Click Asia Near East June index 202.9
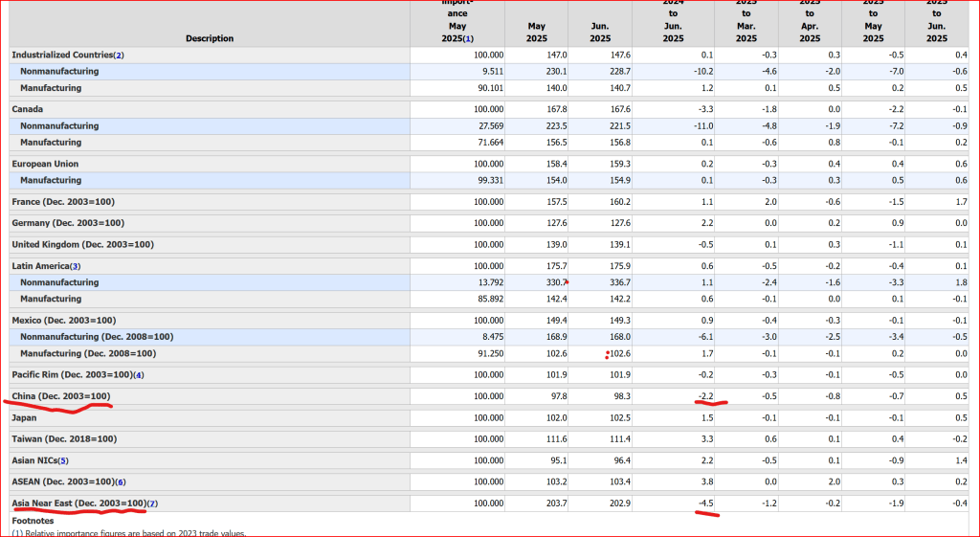This screenshot has height=537, width=980. point(619,503)
